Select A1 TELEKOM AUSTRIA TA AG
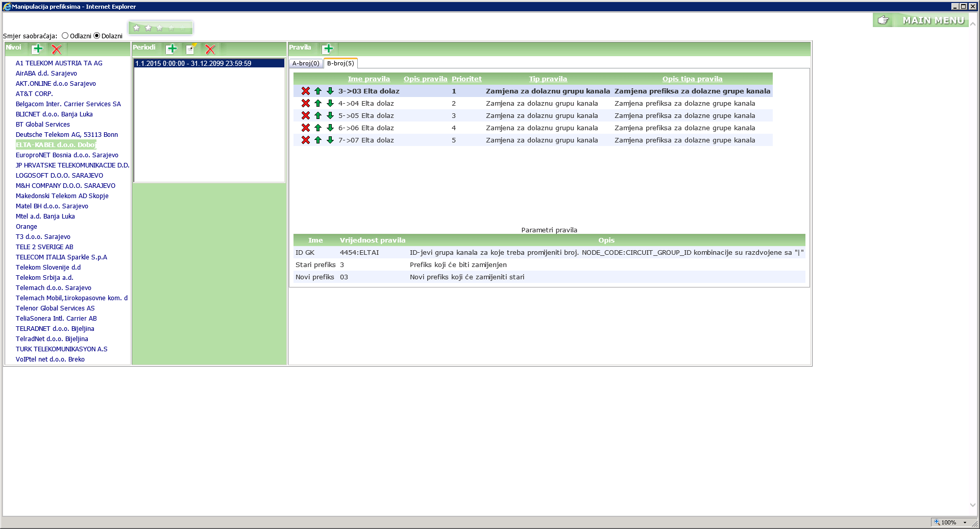980x529 pixels. (x=59, y=63)
